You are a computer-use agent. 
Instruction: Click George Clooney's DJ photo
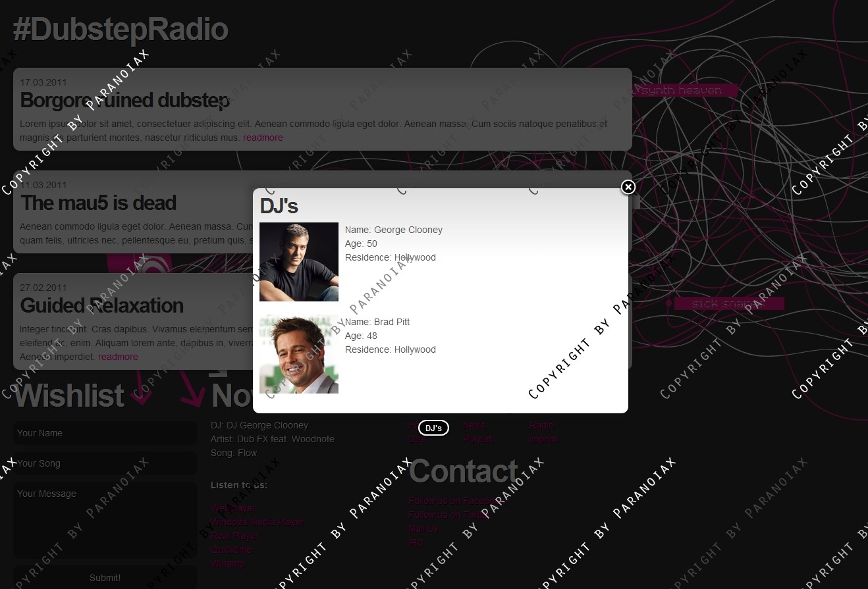[x=299, y=262]
